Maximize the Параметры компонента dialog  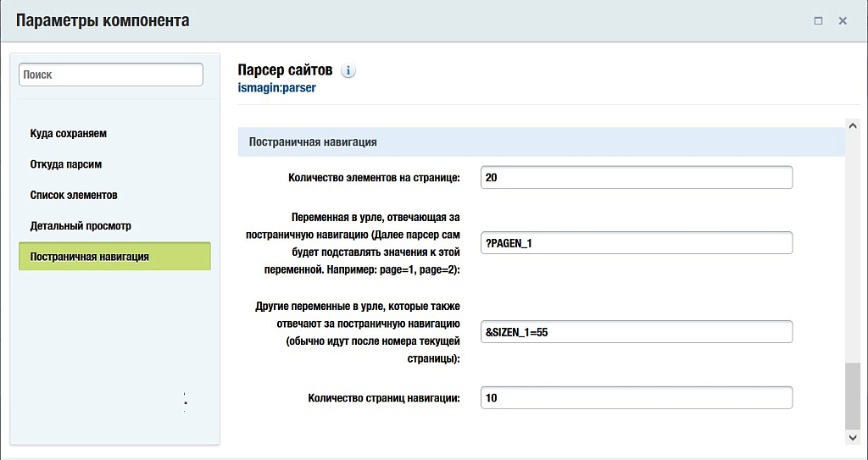tap(818, 21)
